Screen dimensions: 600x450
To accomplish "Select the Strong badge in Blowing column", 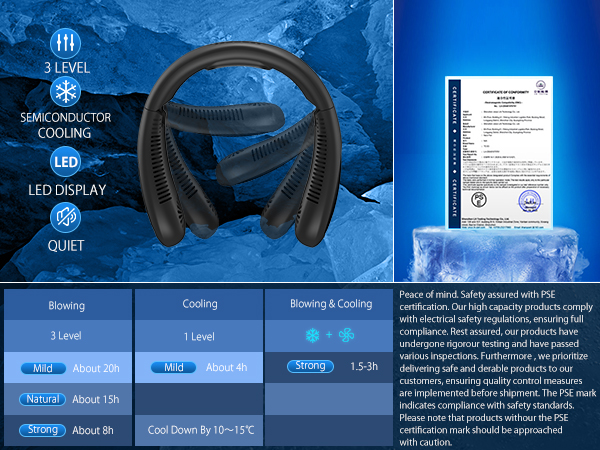I will 42,430.
